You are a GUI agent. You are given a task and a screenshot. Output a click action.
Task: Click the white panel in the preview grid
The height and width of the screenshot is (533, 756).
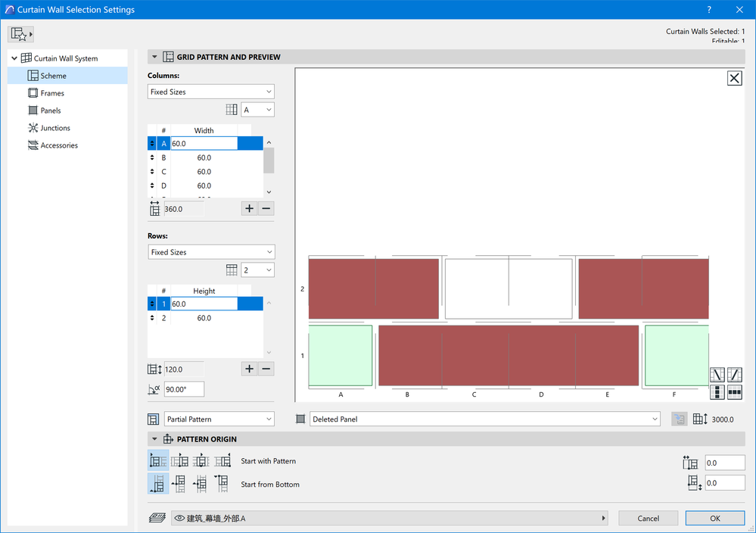[509, 288]
